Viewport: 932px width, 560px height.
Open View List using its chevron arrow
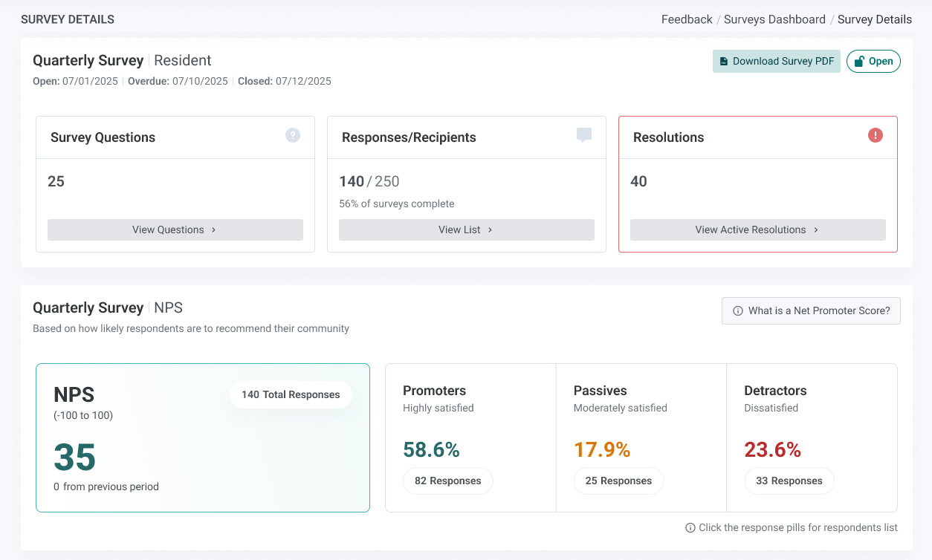[x=490, y=230]
